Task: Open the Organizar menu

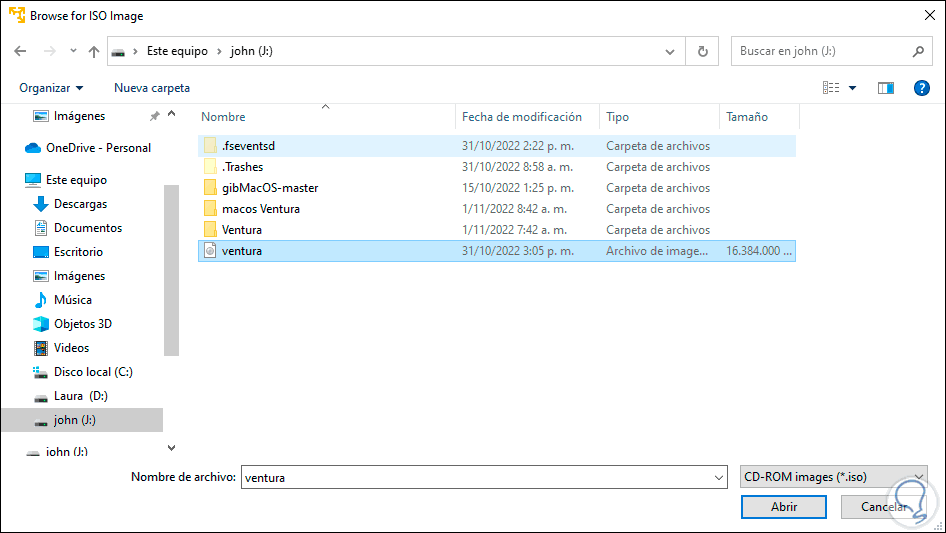Action: pos(51,88)
